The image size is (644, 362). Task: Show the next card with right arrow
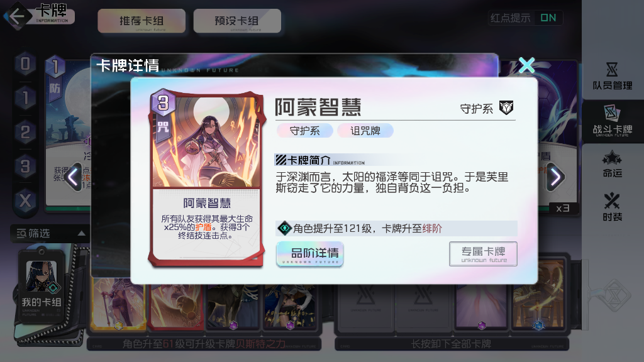click(x=555, y=177)
